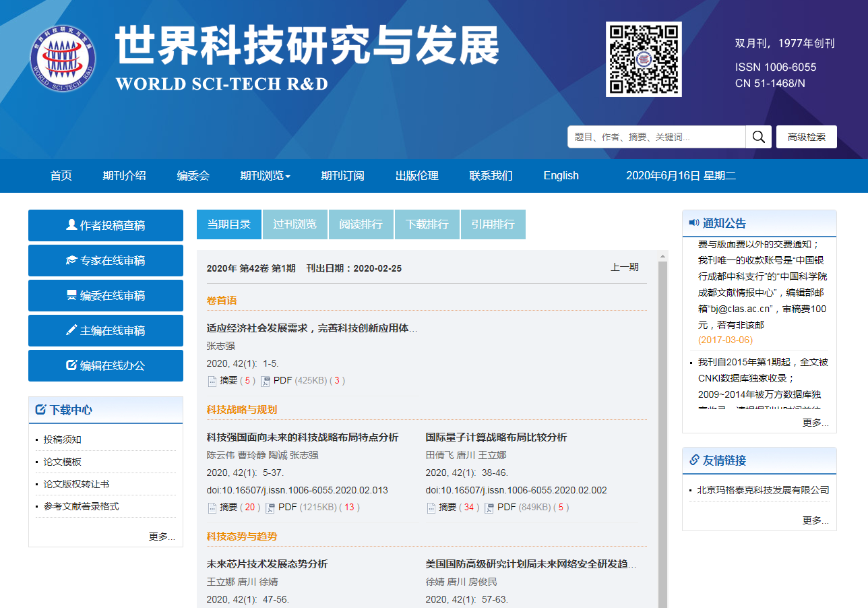Switch to the 过刊浏览 tab
Screen dimensions: 868x608
pyautogui.click(x=294, y=224)
